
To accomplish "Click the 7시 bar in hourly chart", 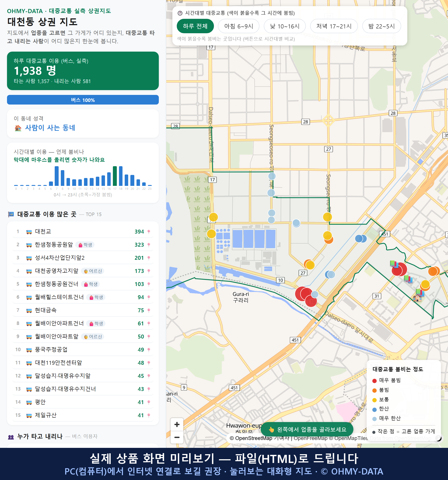I will tap(57, 176).
